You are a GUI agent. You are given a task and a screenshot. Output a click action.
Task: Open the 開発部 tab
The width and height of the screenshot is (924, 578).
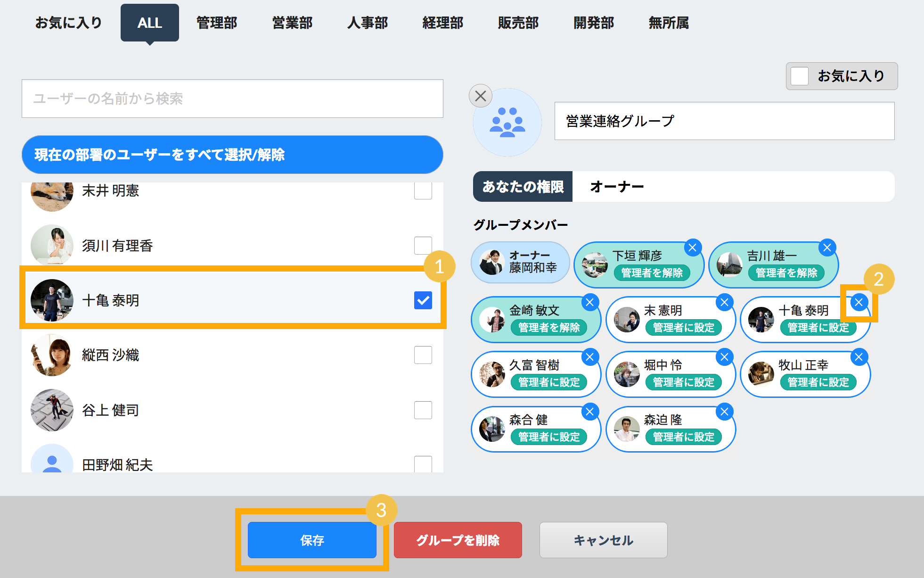[594, 23]
